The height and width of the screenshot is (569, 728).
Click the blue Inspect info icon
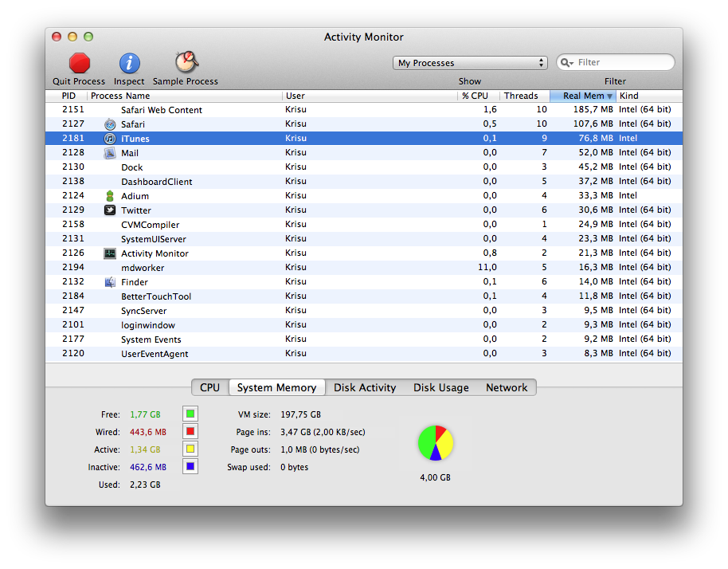130,63
